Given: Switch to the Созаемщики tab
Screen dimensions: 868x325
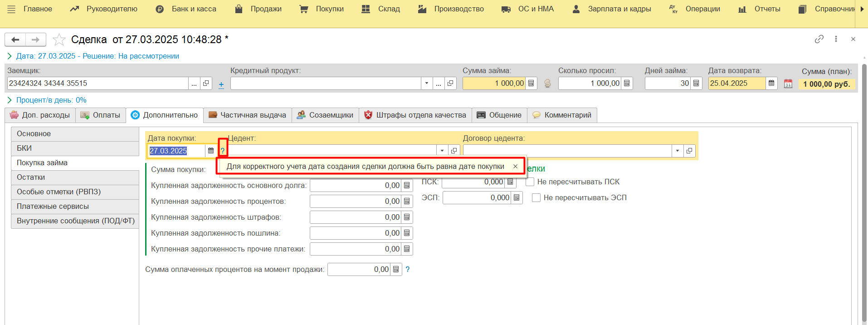Looking at the screenshot, I should [x=325, y=115].
